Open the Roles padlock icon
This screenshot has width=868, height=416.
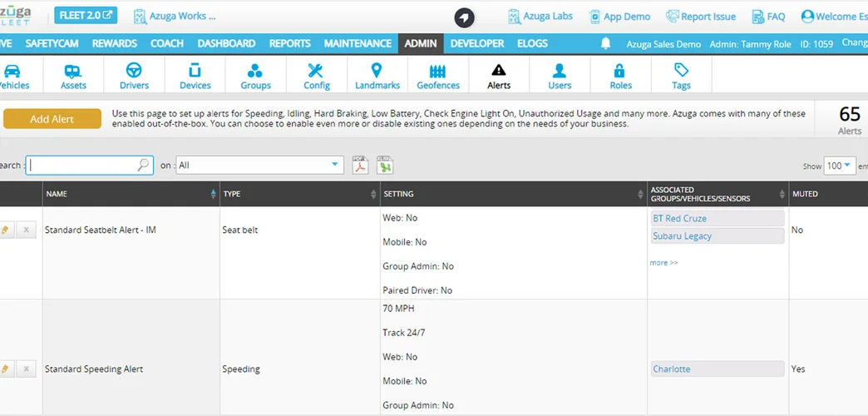tap(620, 76)
